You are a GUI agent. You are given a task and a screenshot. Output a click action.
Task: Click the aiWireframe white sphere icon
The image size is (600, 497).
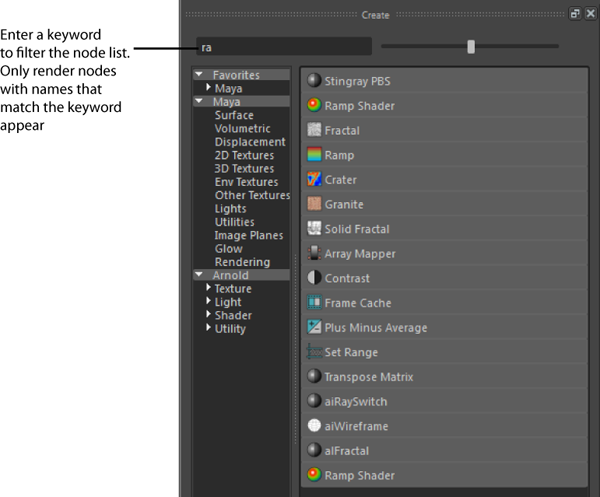click(314, 425)
